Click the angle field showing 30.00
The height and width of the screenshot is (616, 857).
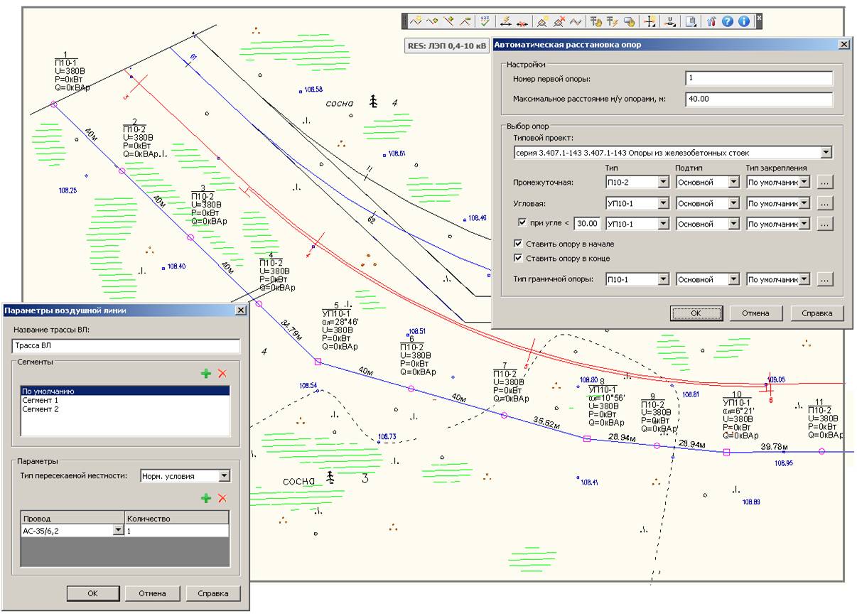[x=587, y=223]
